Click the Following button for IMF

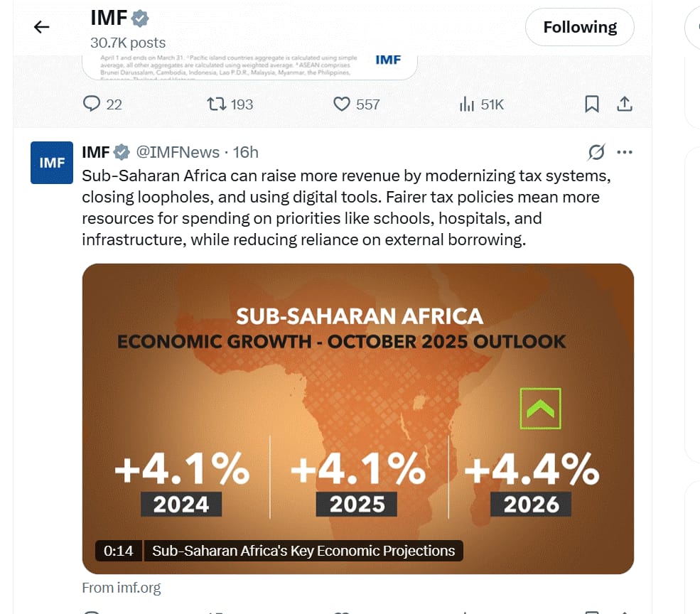[579, 28]
